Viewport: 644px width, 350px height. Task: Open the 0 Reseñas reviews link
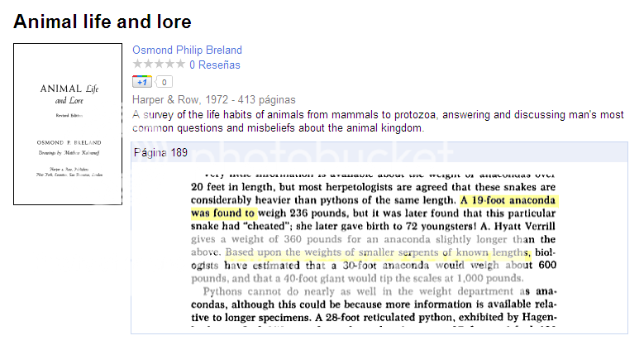pos(215,65)
